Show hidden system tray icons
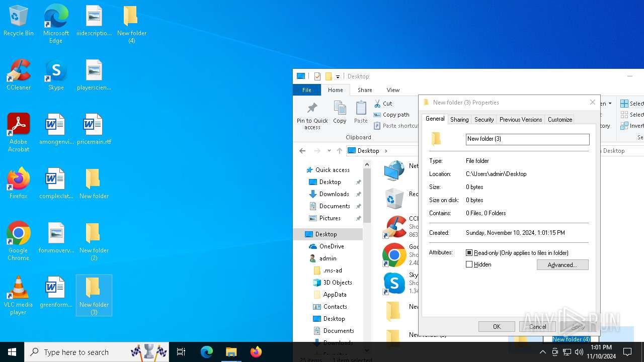 pyautogui.click(x=542, y=352)
